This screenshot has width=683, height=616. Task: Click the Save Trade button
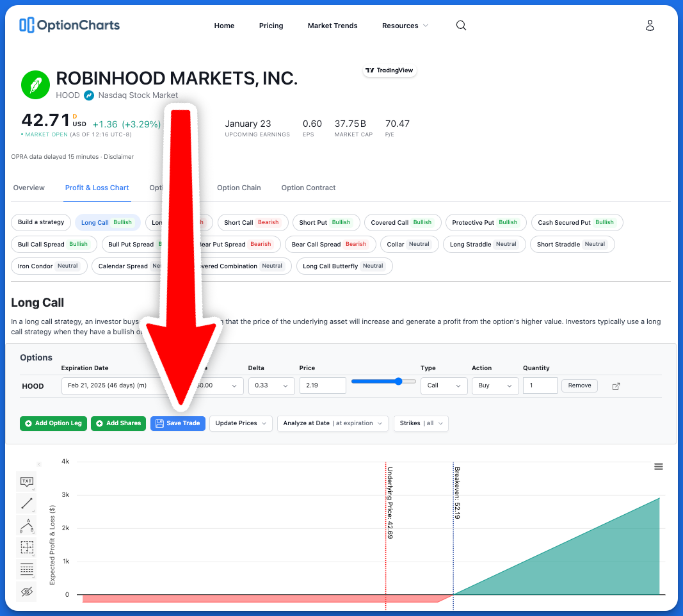pyautogui.click(x=178, y=423)
